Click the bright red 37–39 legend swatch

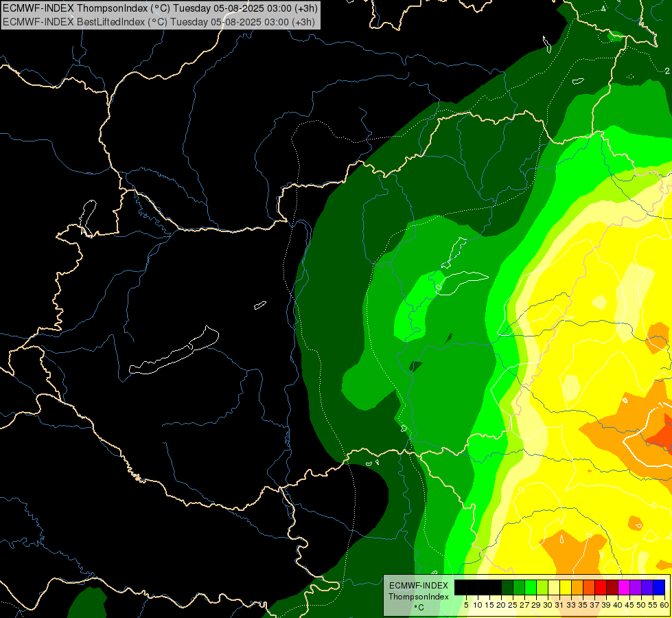pyautogui.click(x=601, y=588)
